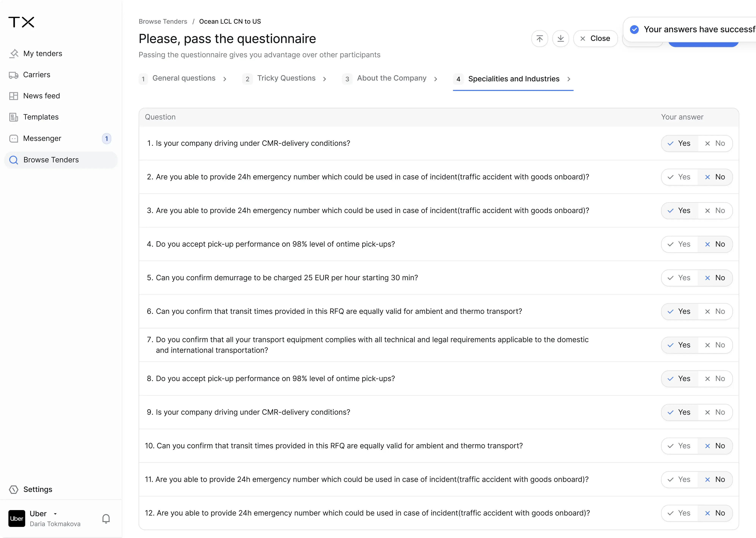Close the questionnaire with the Close button
This screenshot has width=756, height=538.
[x=595, y=38]
